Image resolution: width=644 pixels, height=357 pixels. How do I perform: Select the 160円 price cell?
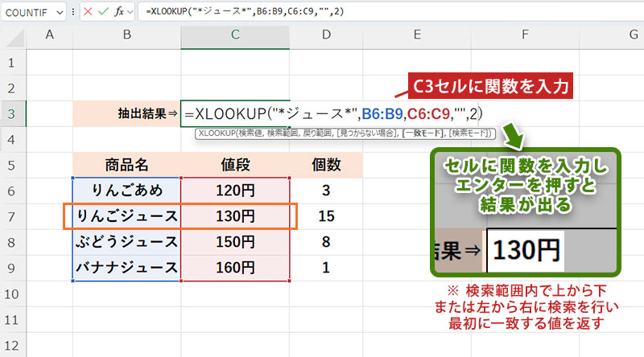(235, 268)
